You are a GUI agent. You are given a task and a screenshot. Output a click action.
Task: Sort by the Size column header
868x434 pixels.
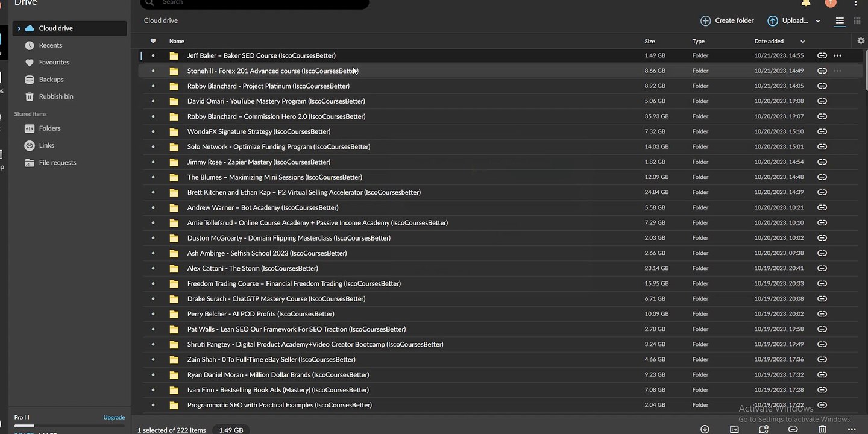(650, 42)
